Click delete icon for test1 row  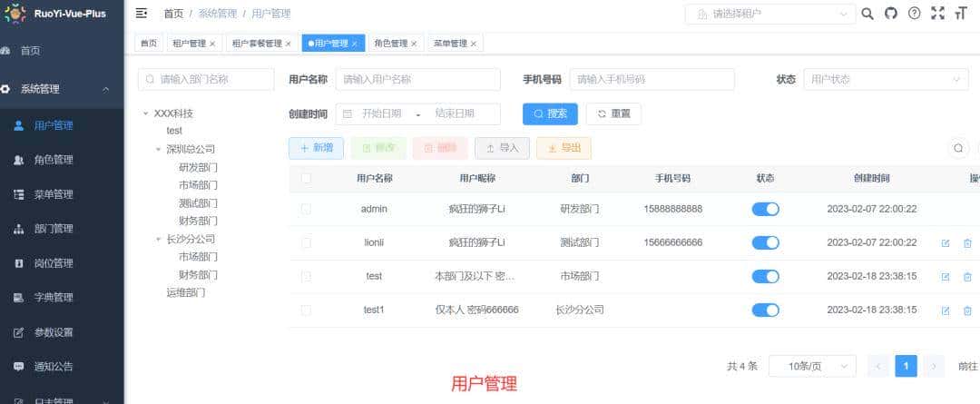[x=967, y=310]
